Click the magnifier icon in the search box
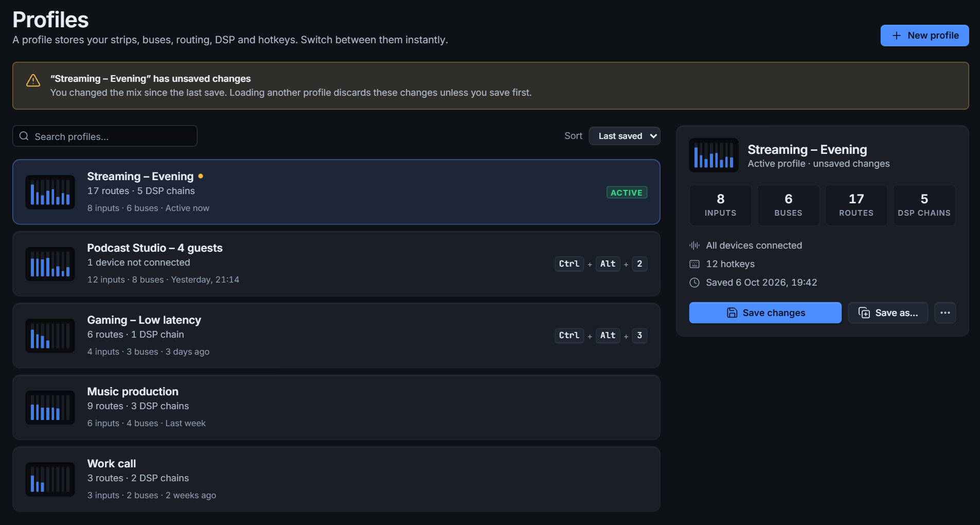The height and width of the screenshot is (525, 980). tap(24, 136)
